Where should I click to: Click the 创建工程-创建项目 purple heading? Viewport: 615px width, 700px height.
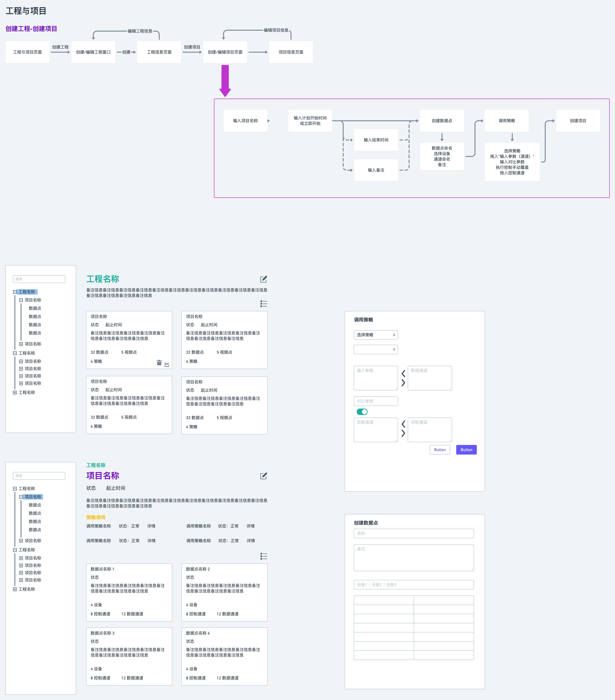click(x=31, y=29)
